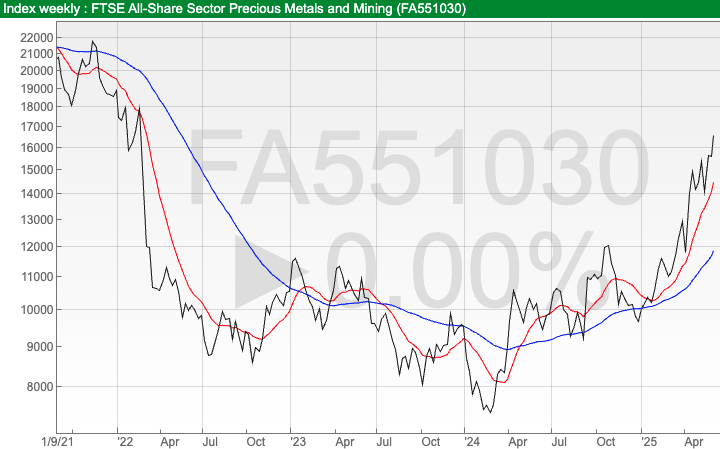This screenshot has height=449, width=720.
Task: Click the Jul label between '22 and '23
Action: (210, 442)
